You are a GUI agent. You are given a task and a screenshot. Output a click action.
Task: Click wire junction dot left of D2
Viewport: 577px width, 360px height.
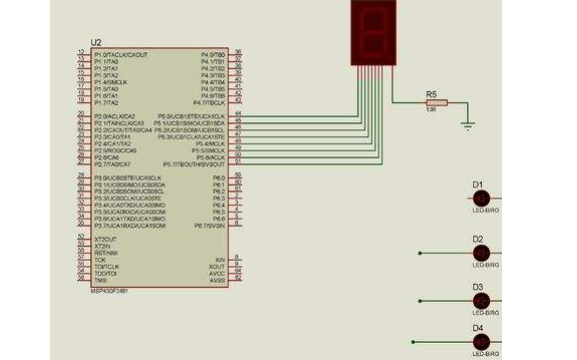(420, 253)
